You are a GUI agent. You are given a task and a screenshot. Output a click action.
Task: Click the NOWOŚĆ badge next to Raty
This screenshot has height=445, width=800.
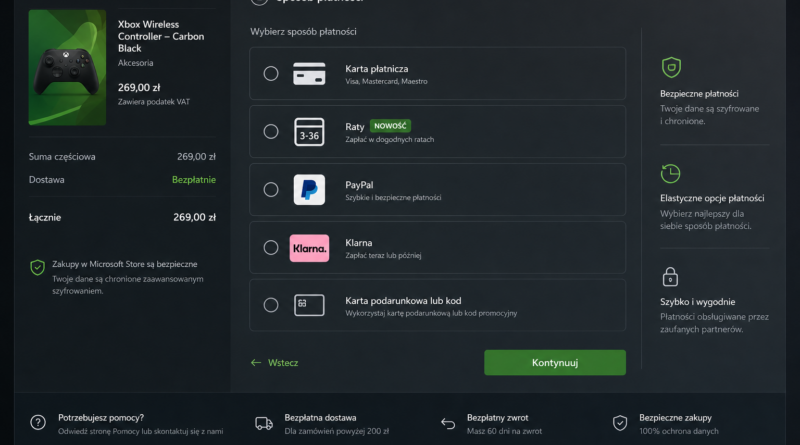(390, 126)
